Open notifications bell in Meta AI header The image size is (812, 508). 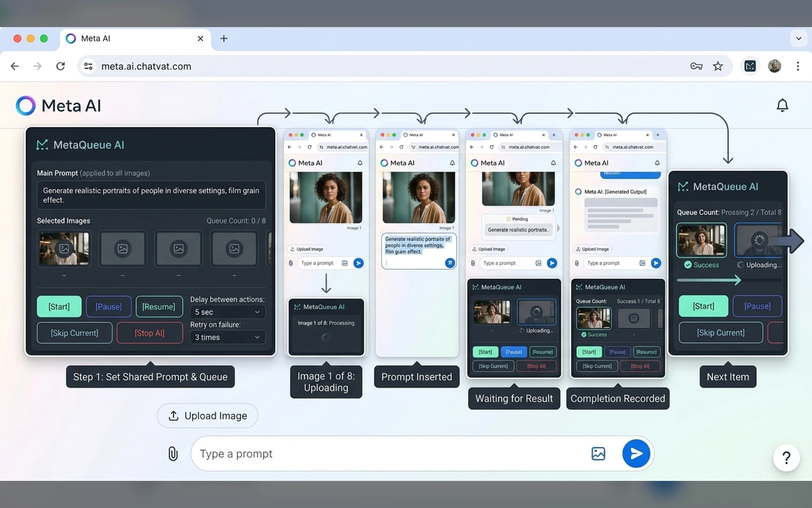point(782,105)
